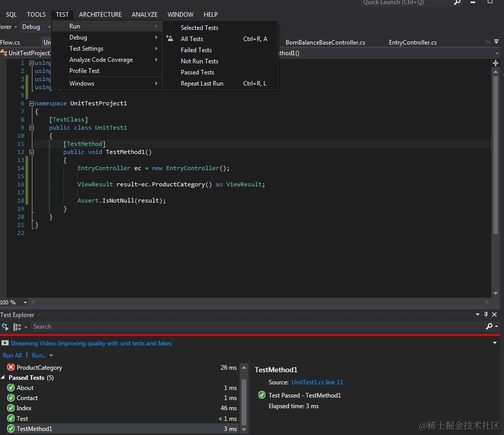
Task: Click the editor split-window handle icon
Action: 496,63
